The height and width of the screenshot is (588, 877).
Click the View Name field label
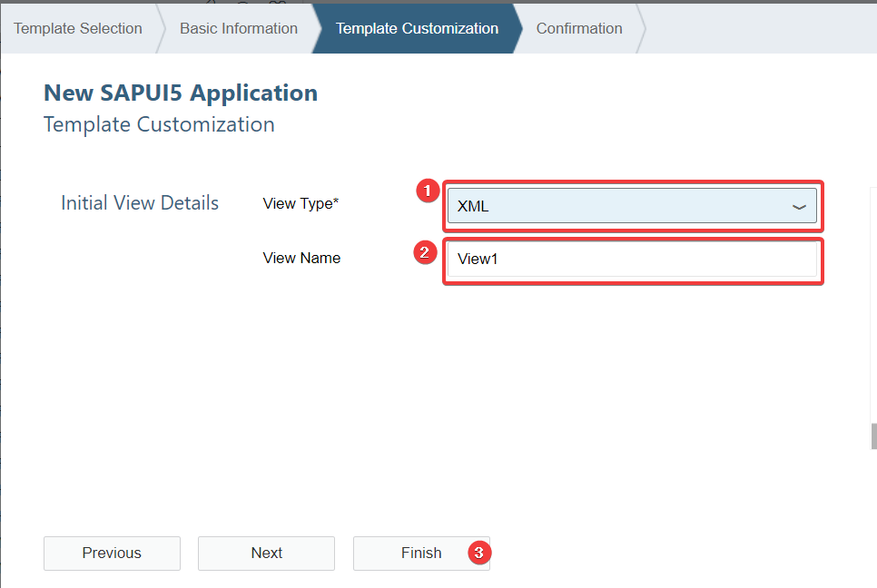coord(301,258)
